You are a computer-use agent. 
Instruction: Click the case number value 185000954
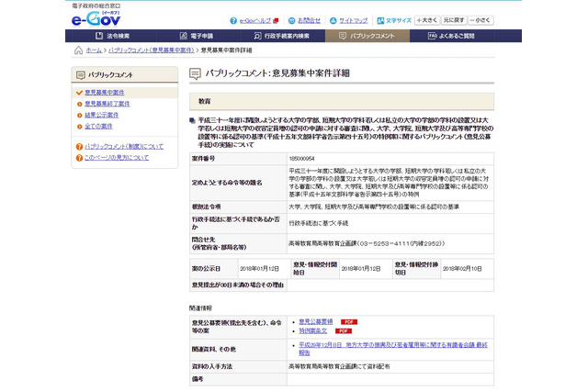[x=301, y=159]
